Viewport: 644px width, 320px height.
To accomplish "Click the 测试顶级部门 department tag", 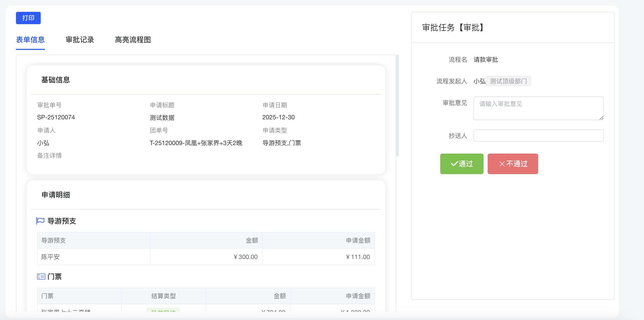I will (x=508, y=81).
